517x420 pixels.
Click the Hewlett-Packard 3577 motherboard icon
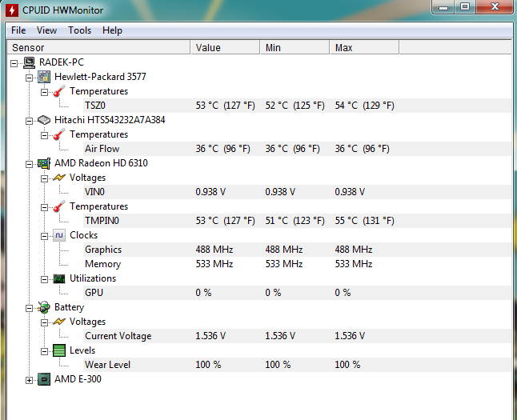tap(44, 77)
